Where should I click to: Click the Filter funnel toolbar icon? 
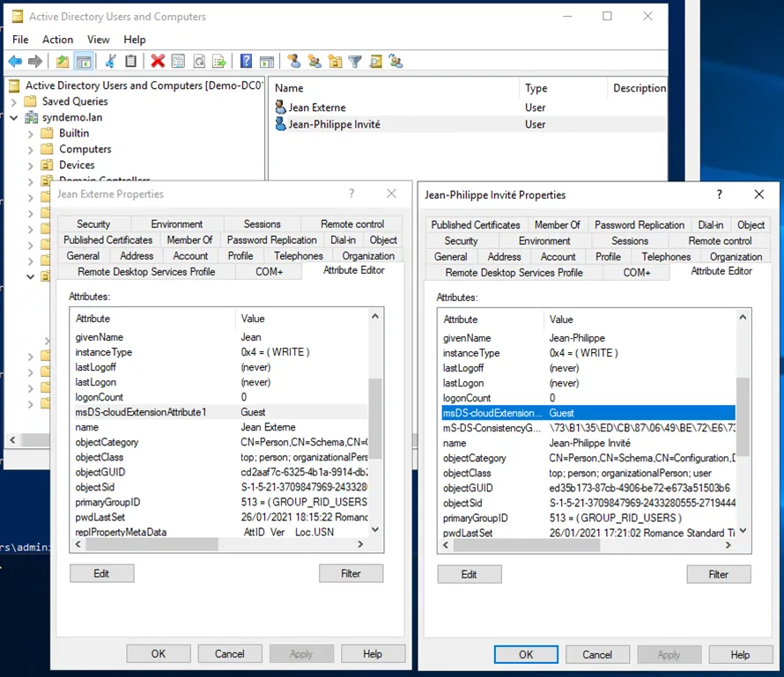click(x=354, y=61)
